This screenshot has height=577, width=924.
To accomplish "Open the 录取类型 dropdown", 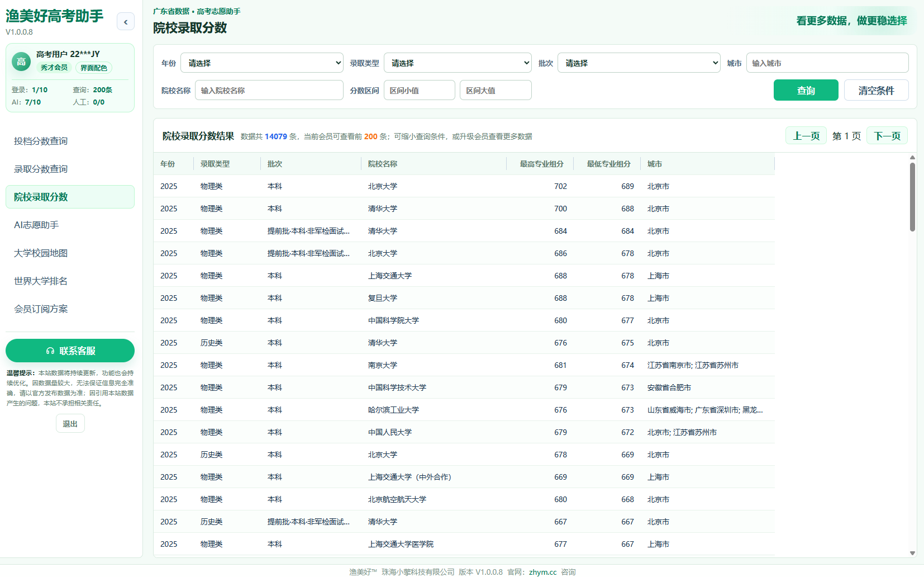I will [458, 63].
